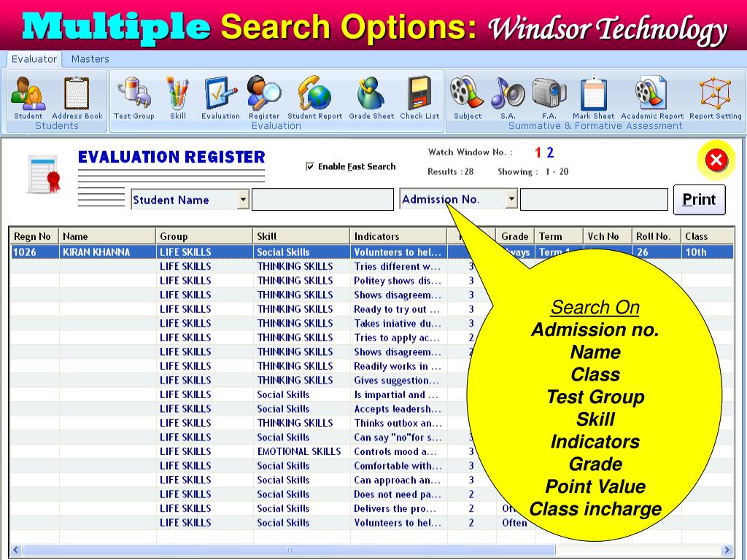Expand the Admission No. search dropdown
The width and height of the screenshot is (747, 560).
point(511,199)
